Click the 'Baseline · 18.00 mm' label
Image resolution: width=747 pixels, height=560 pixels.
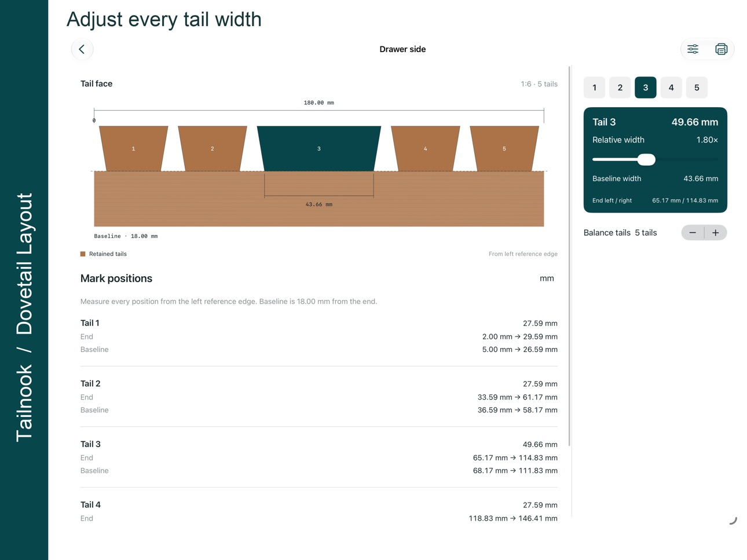[x=126, y=236]
